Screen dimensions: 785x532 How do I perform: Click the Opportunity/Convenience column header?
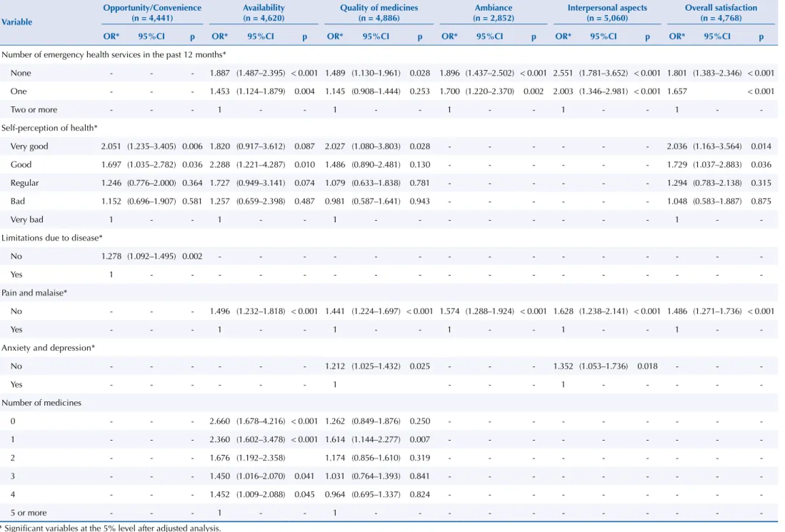pyautogui.click(x=152, y=13)
